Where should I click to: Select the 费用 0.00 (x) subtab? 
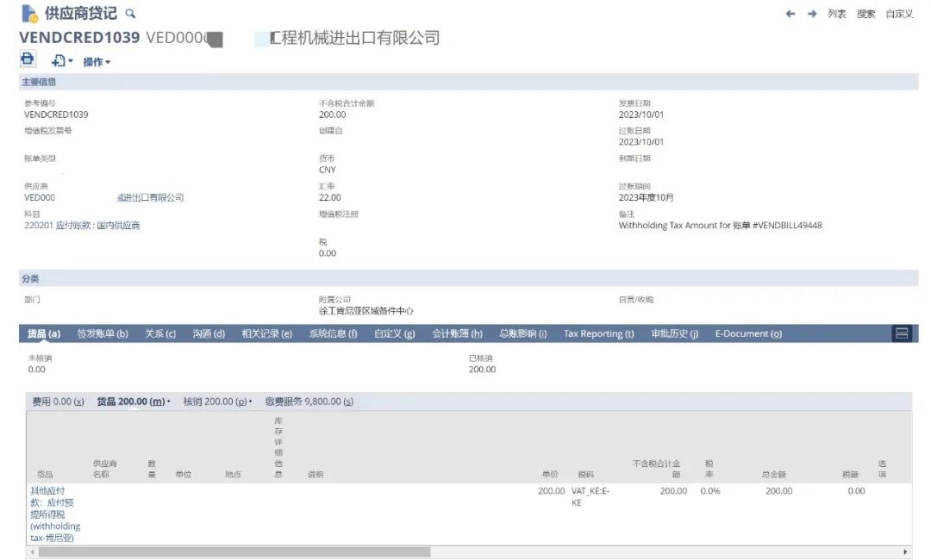pyautogui.click(x=59, y=401)
